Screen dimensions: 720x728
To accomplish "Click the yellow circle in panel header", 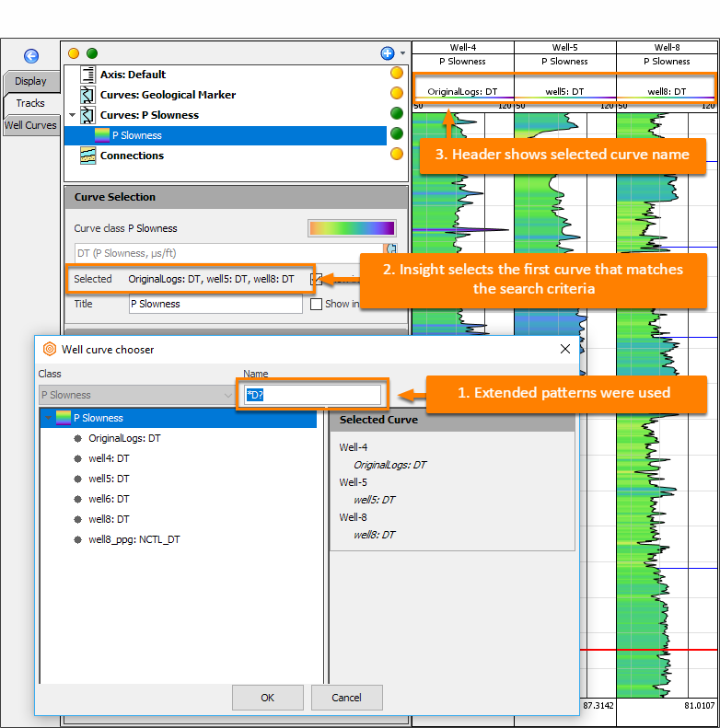I will [x=74, y=53].
